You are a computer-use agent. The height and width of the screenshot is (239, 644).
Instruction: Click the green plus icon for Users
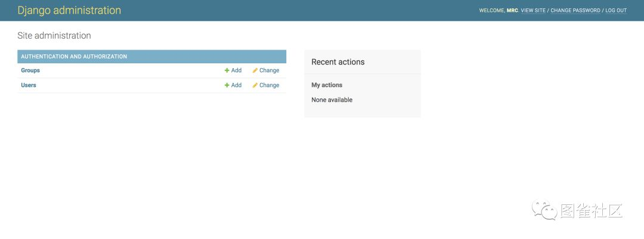click(x=227, y=85)
